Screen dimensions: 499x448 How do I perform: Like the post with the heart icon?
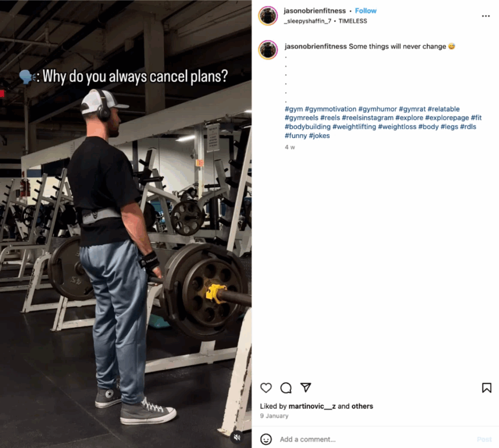point(266,388)
